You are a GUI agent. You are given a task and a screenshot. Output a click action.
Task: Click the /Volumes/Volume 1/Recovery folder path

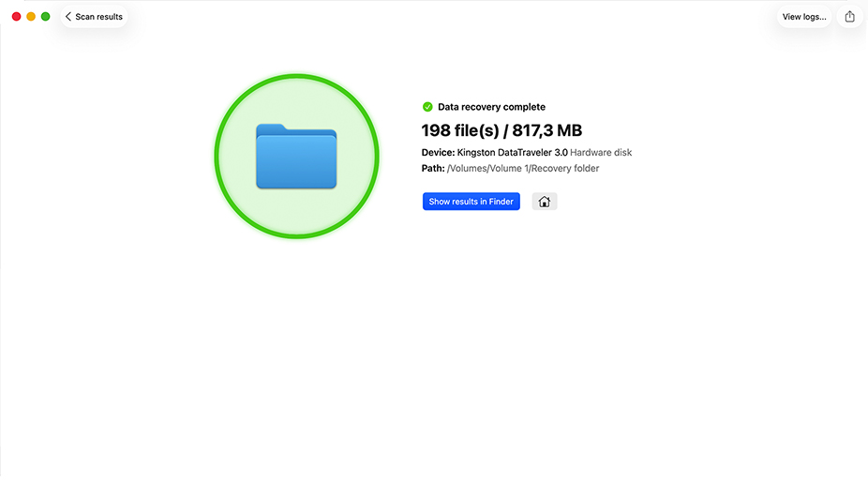(x=523, y=169)
